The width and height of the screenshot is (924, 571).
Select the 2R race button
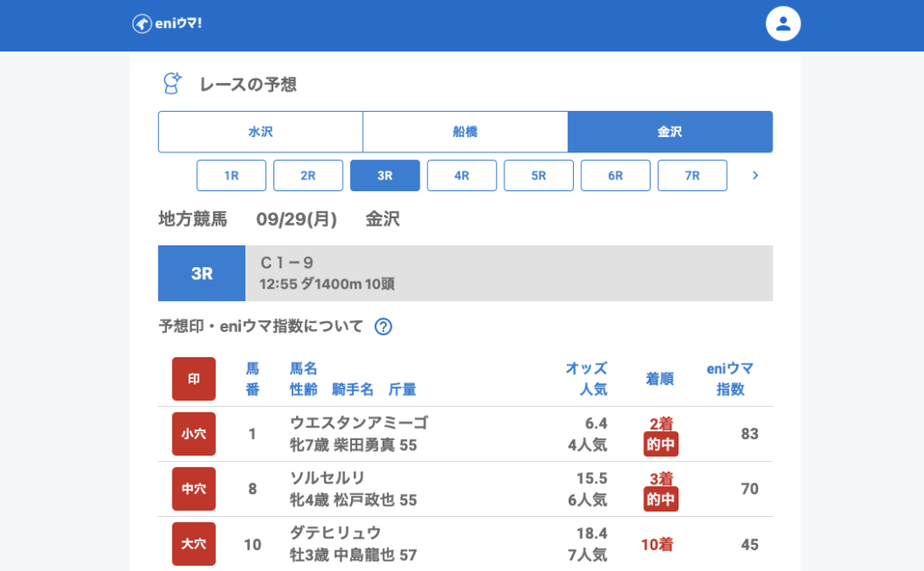[x=308, y=176]
